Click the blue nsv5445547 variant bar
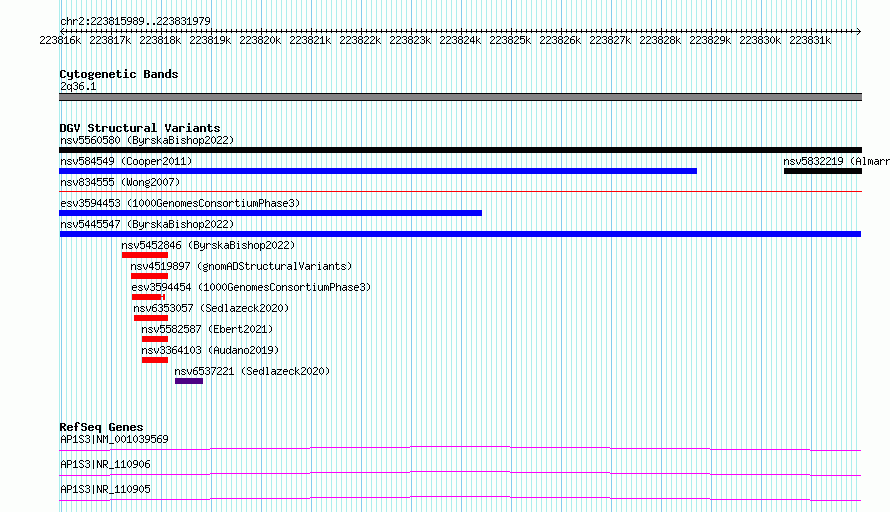Viewport: 890px width, 512px height. coord(460,234)
